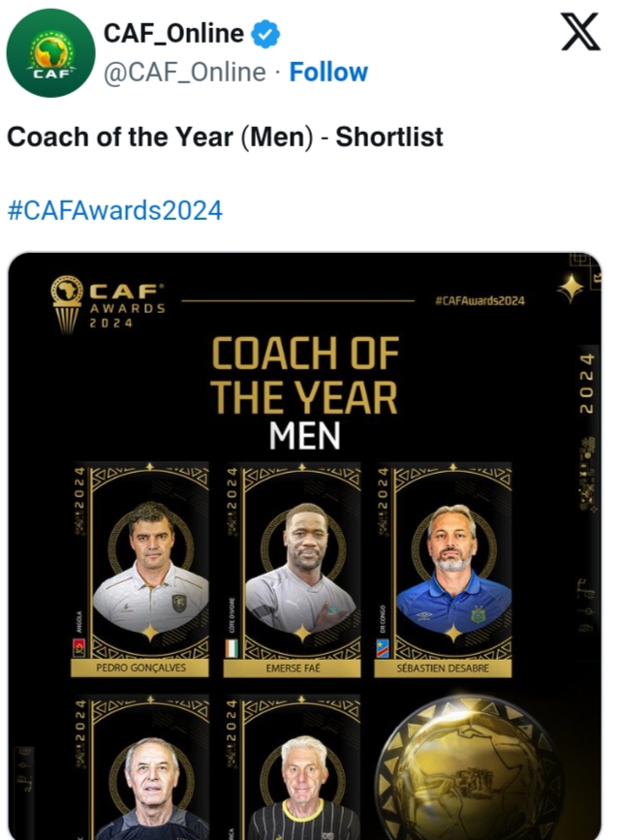Open the CAF profile avatar
The image size is (621, 840).
coord(49,53)
